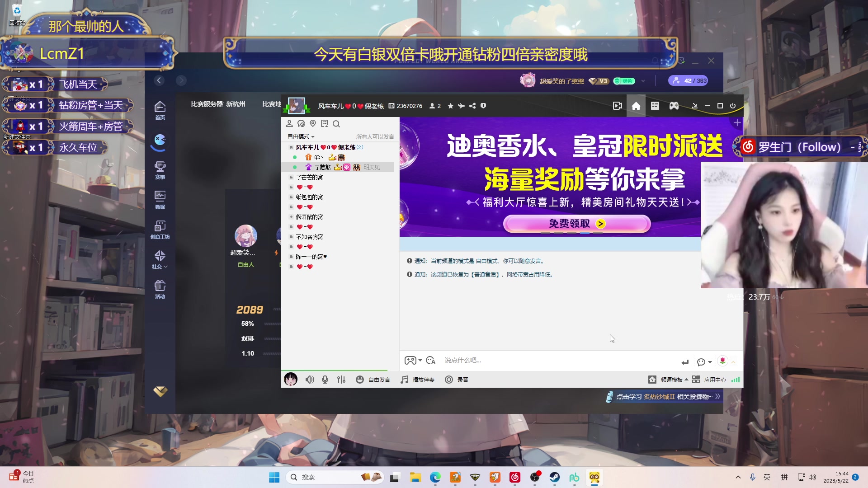This screenshot has width=868, height=488.
Task: Open 创意工坊 workshop in platform sidebar
Action: tap(160, 230)
